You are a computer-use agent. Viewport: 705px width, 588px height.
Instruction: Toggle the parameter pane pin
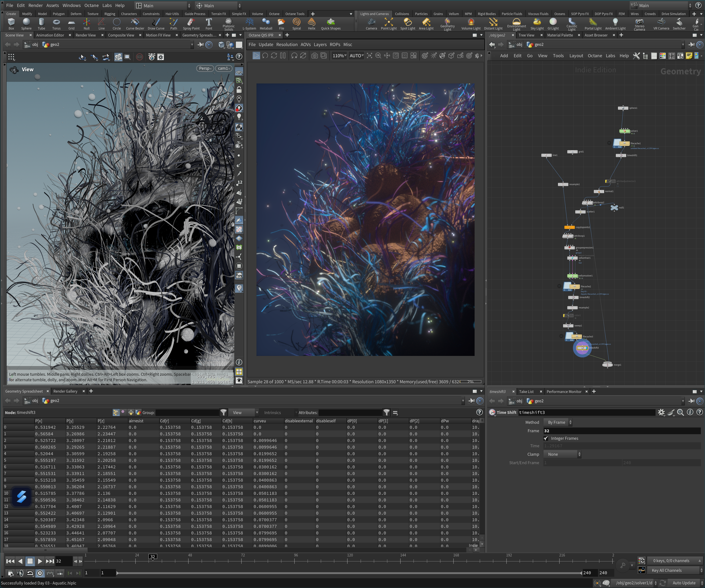point(691,401)
